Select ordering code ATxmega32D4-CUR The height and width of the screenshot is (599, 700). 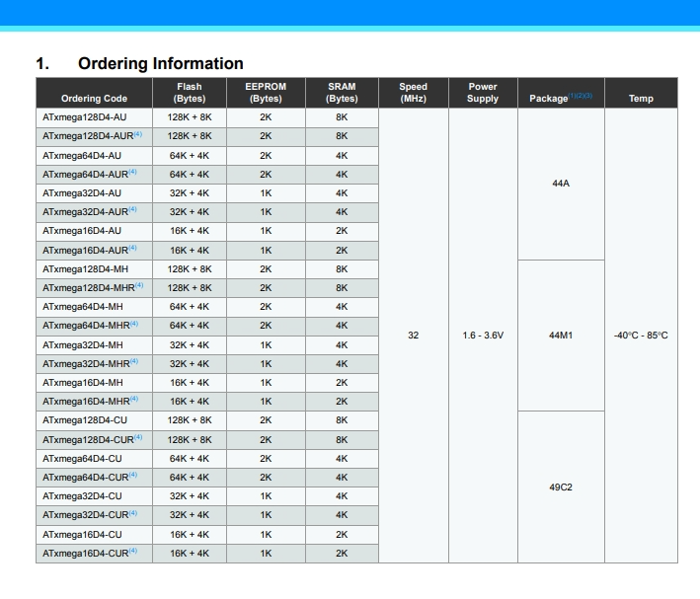(x=86, y=515)
